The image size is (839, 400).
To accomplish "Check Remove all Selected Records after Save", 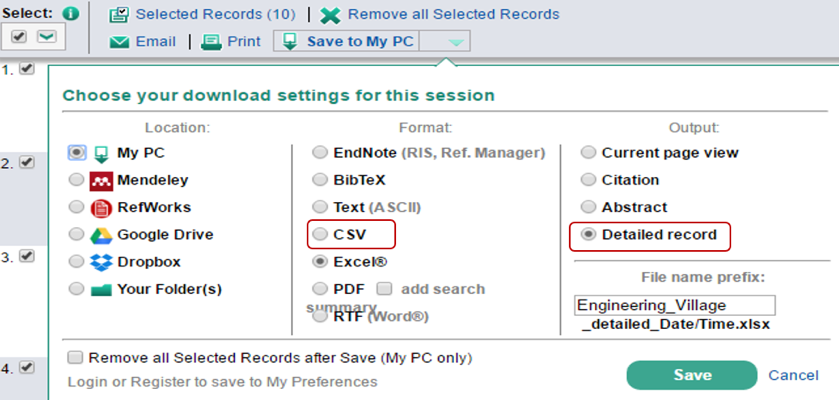I will pyautogui.click(x=75, y=357).
